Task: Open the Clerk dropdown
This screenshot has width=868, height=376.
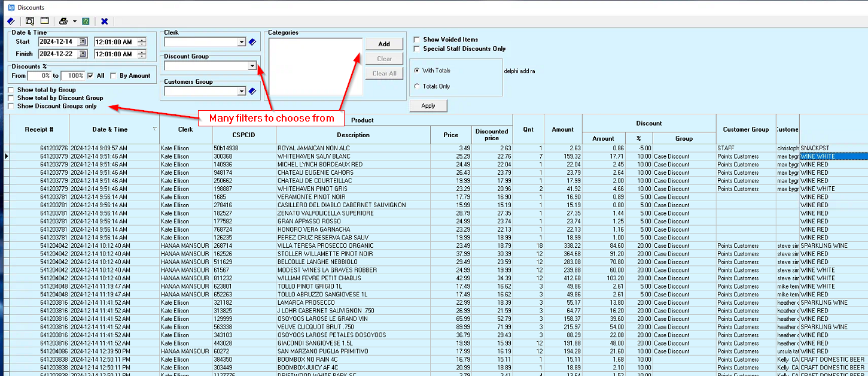Action: (x=241, y=42)
